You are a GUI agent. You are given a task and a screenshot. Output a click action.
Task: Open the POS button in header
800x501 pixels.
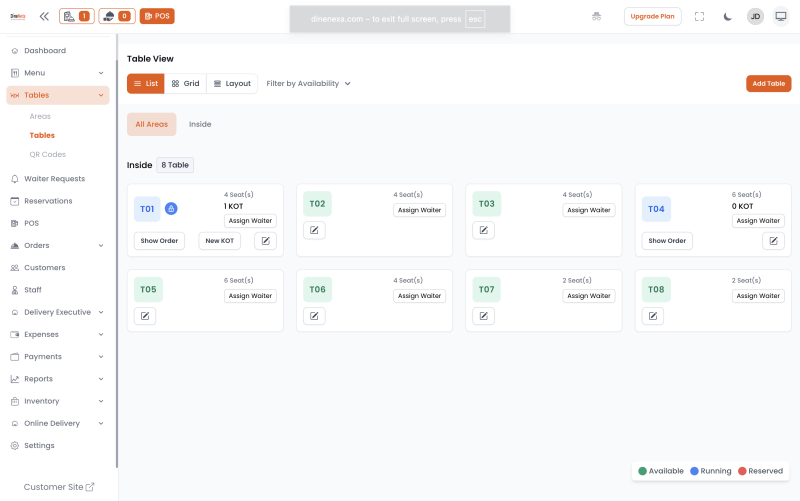coord(157,16)
